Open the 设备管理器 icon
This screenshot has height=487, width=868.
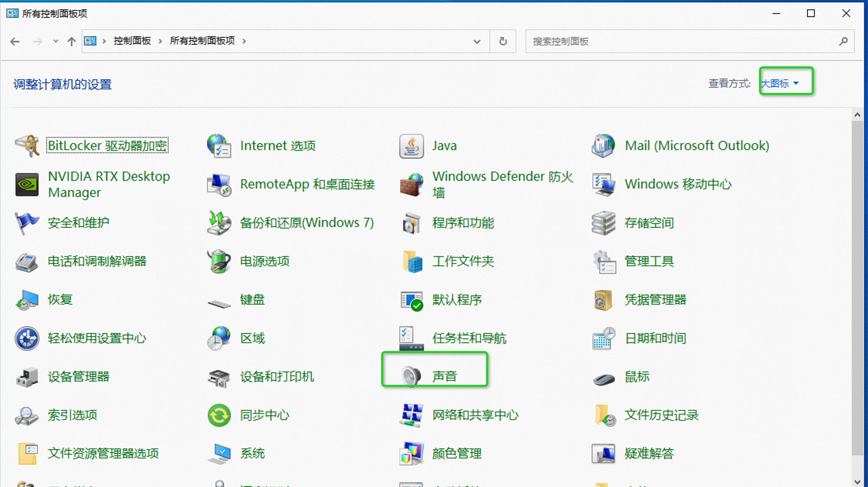[27, 377]
